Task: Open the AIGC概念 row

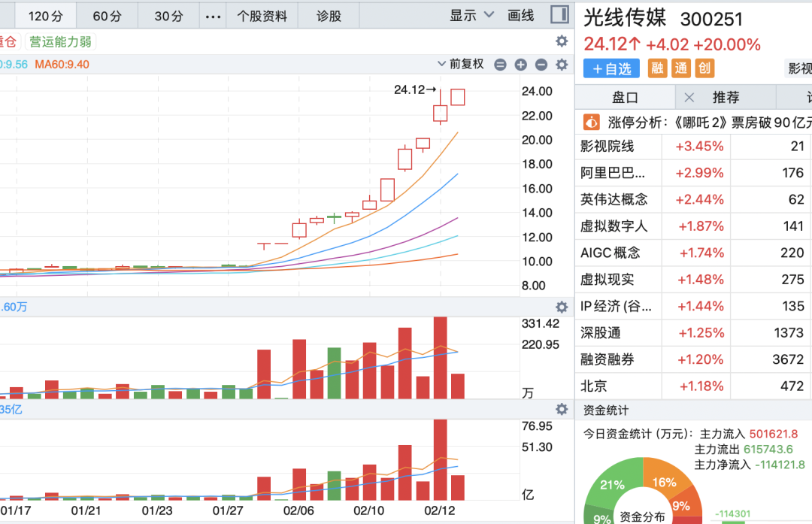Action: (693, 253)
